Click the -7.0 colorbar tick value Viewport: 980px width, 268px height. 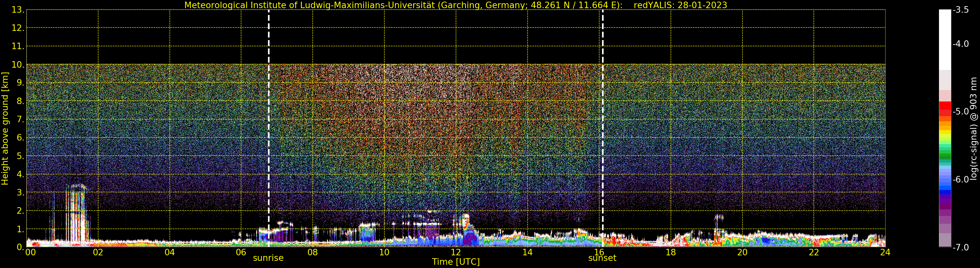pyautogui.click(x=961, y=248)
